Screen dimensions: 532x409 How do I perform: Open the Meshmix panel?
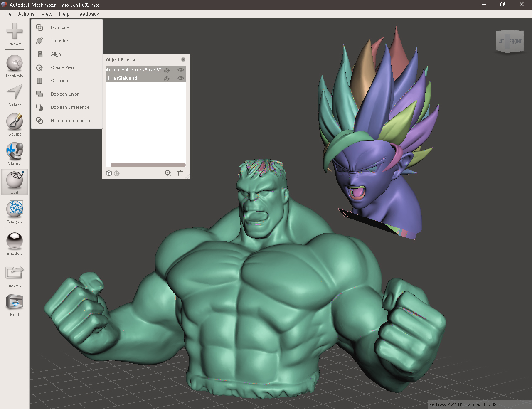click(15, 66)
